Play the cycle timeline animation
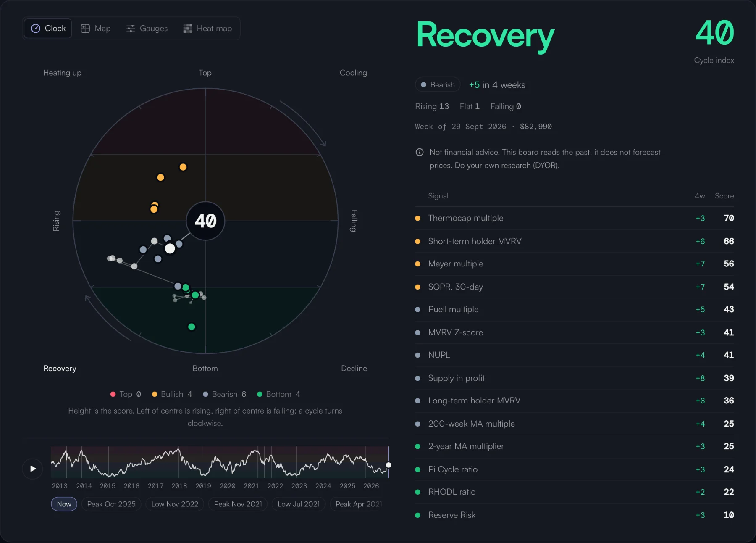Viewport: 756px width, 543px height. pyautogui.click(x=33, y=469)
